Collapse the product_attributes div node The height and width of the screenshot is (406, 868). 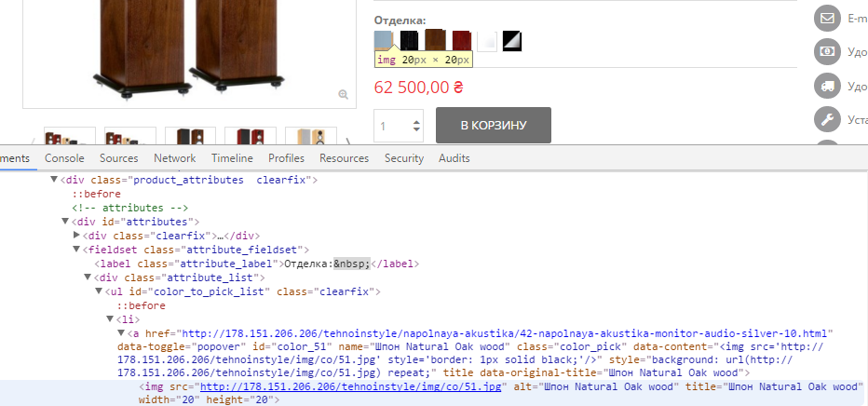click(x=54, y=179)
